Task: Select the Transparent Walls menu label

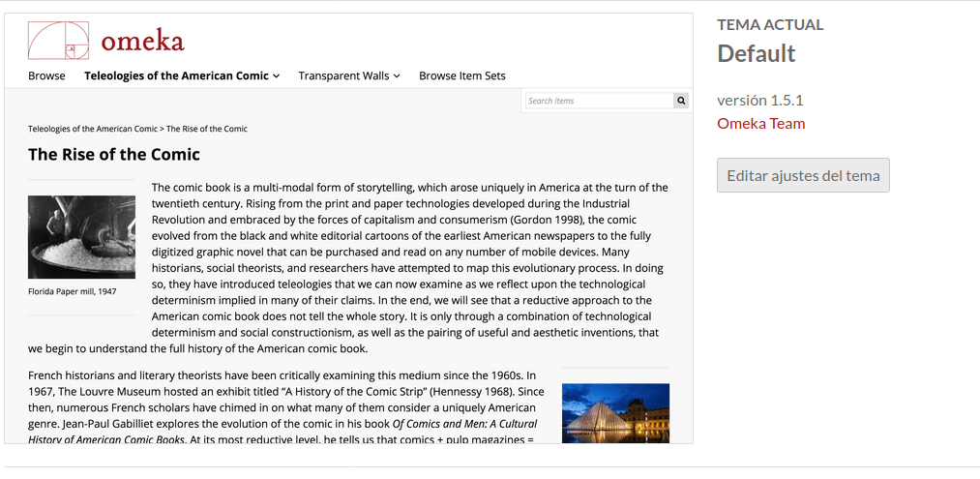Action: point(343,75)
